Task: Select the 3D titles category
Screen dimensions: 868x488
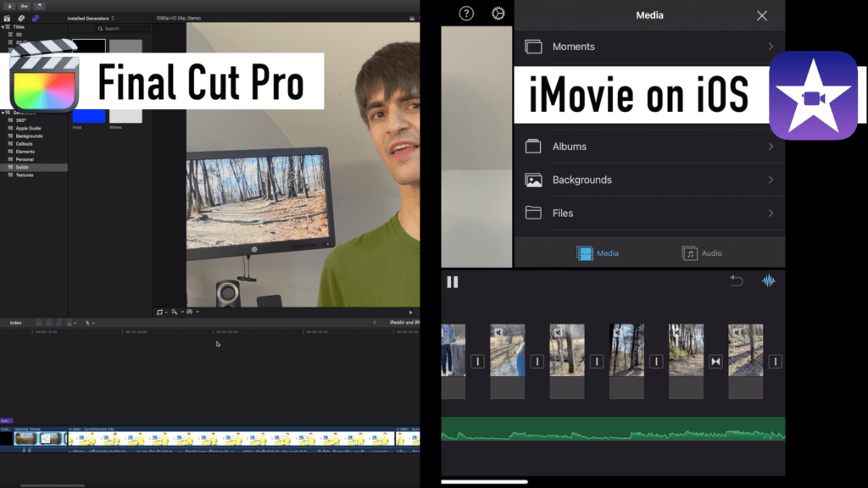Action: click(x=19, y=34)
